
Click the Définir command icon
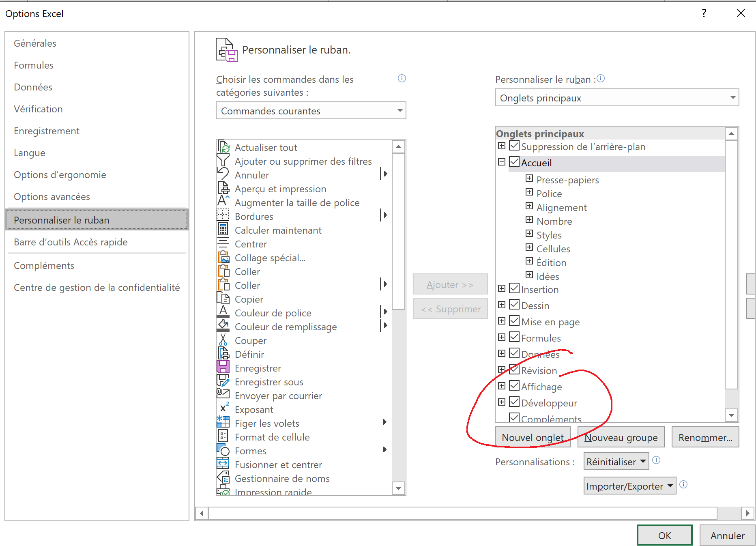223,354
